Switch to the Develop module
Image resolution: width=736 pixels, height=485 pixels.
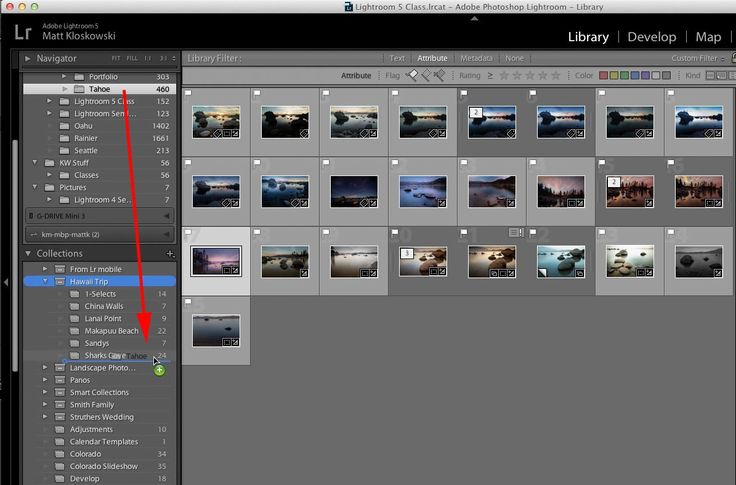[651, 37]
